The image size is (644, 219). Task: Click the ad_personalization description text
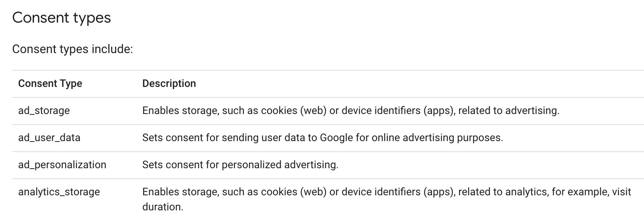(x=240, y=164)
